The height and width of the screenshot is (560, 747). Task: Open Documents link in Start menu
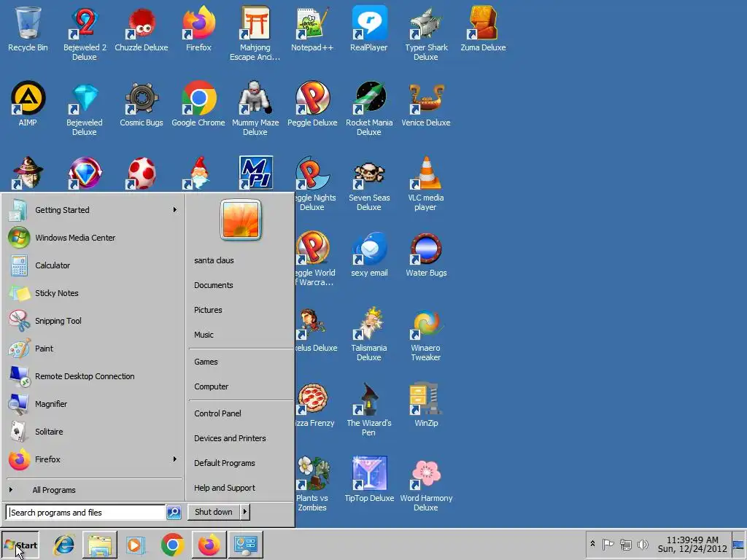(214, 285)
